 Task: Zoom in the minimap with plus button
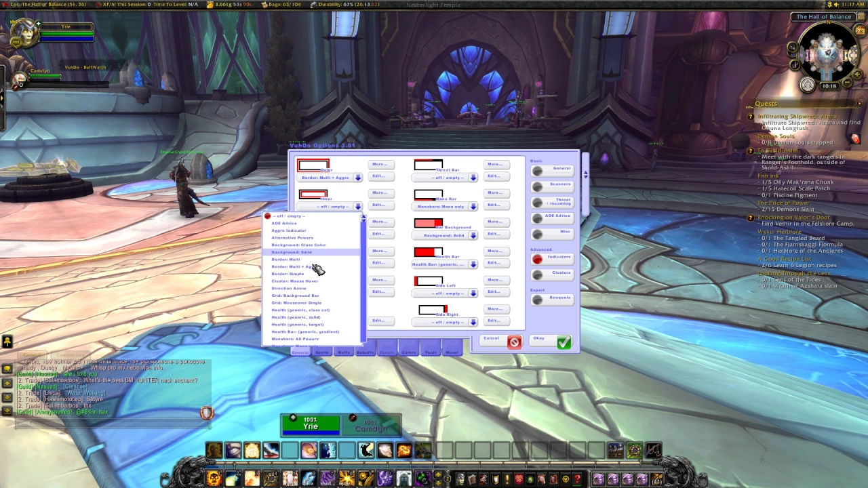(x=857, y=75)
